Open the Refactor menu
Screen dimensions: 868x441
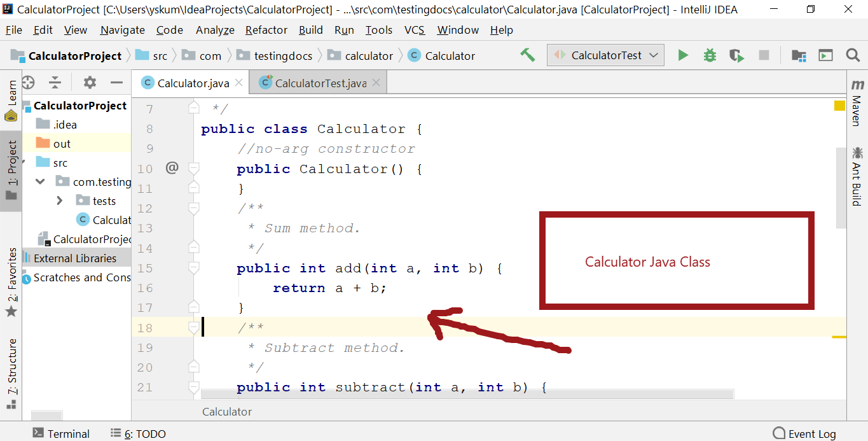[x=266, y=30]
